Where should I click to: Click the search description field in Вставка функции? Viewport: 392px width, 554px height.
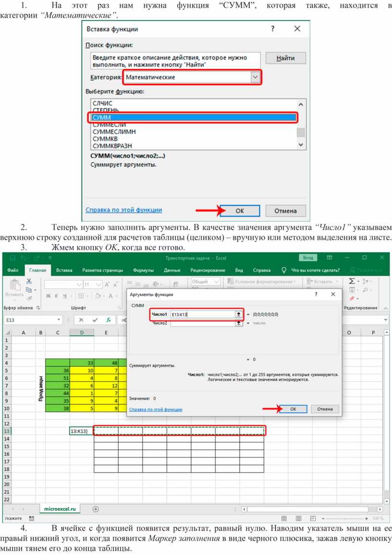175,61
